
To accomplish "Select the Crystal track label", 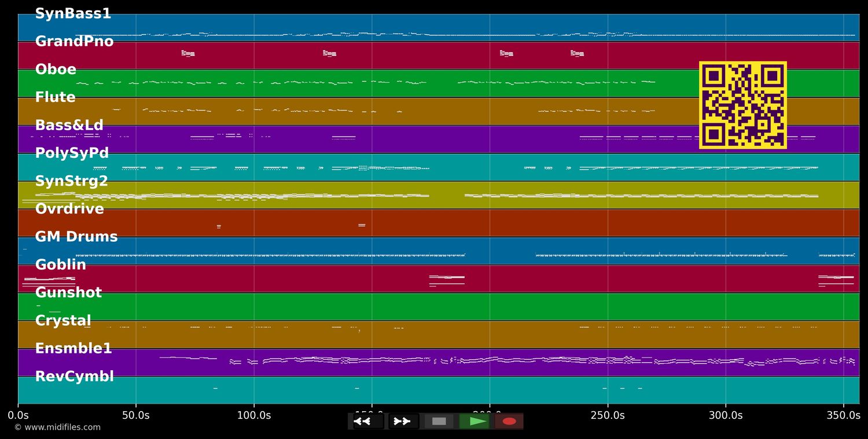I will (63, 320).
